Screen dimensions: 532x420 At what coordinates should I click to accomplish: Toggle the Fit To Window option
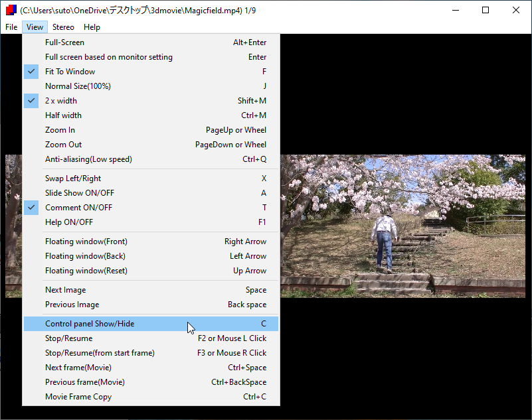pyautogui.click(x=151, y=72)
